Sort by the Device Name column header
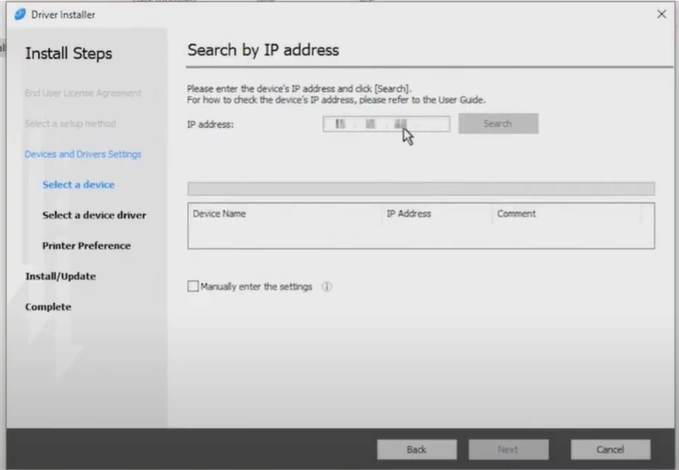 (x=219, y=214)
